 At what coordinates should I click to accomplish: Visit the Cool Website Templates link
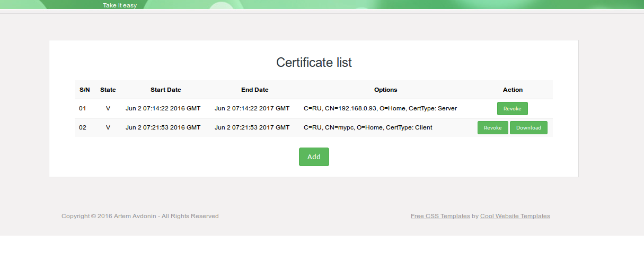[515, 216]
